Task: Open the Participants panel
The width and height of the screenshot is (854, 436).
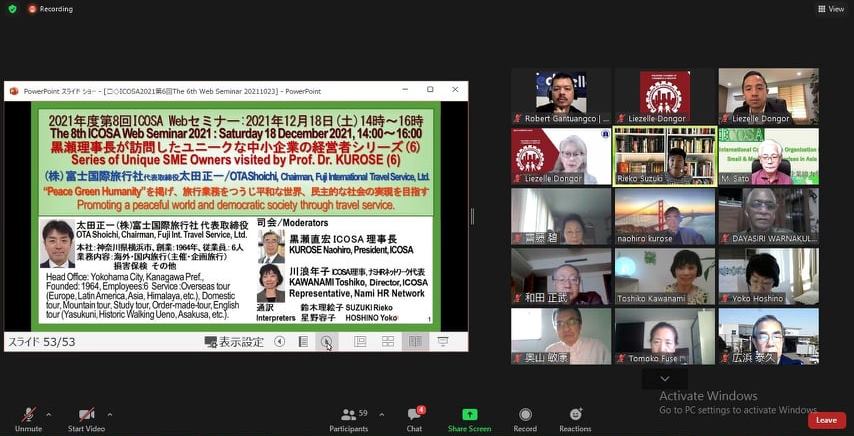Action: (x=348, y=418)
